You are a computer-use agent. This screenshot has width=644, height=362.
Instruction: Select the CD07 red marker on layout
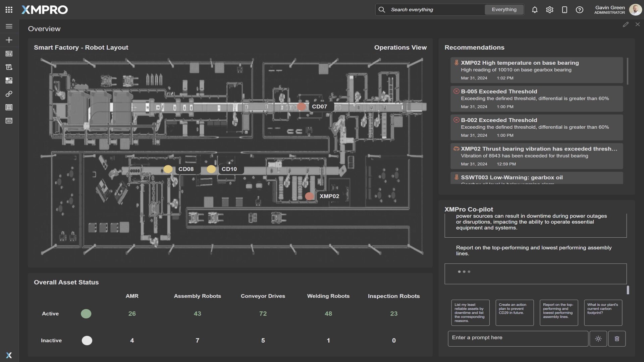tap(302, 107)
